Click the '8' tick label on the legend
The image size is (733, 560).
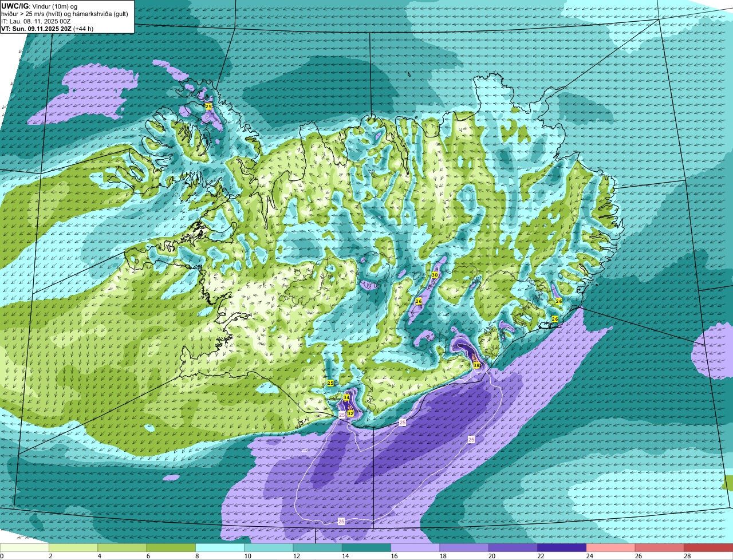click(x=197, y=556)
